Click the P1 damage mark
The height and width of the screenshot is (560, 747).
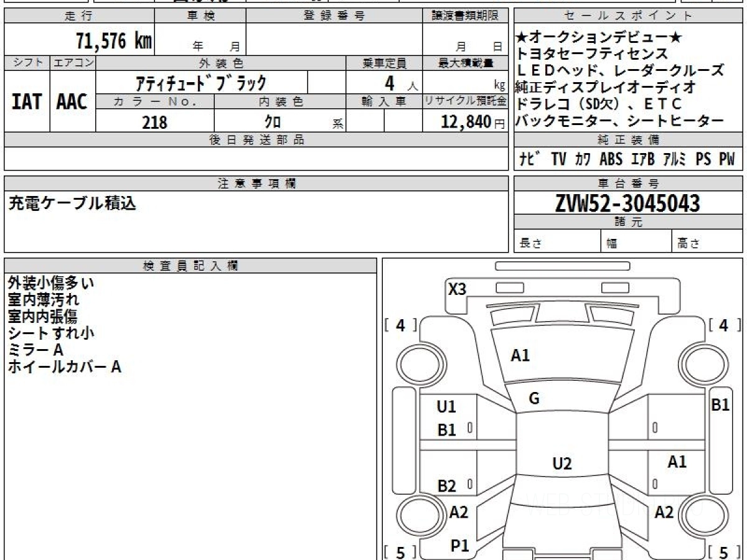[x=459, y=546]
